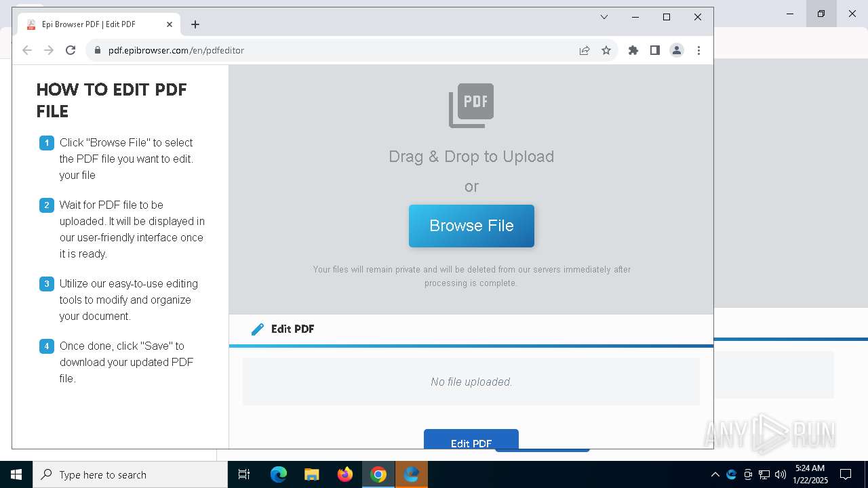Click the pencil icon next to Edit PDF
This screenshot has height=488, width=868.
[x=258, y=329]
